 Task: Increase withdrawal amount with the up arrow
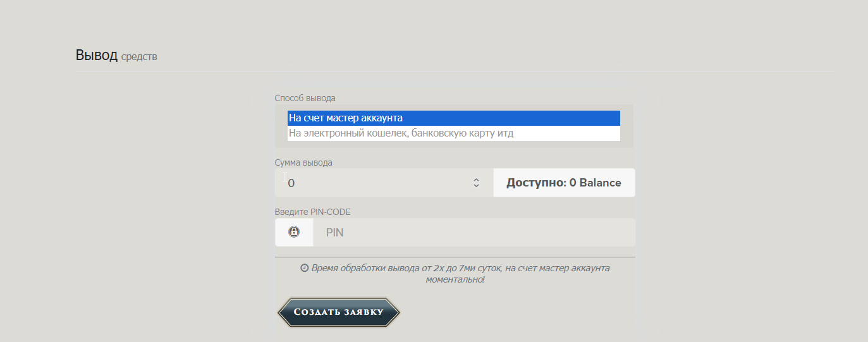pyautogui.click(x=476, y=180)
